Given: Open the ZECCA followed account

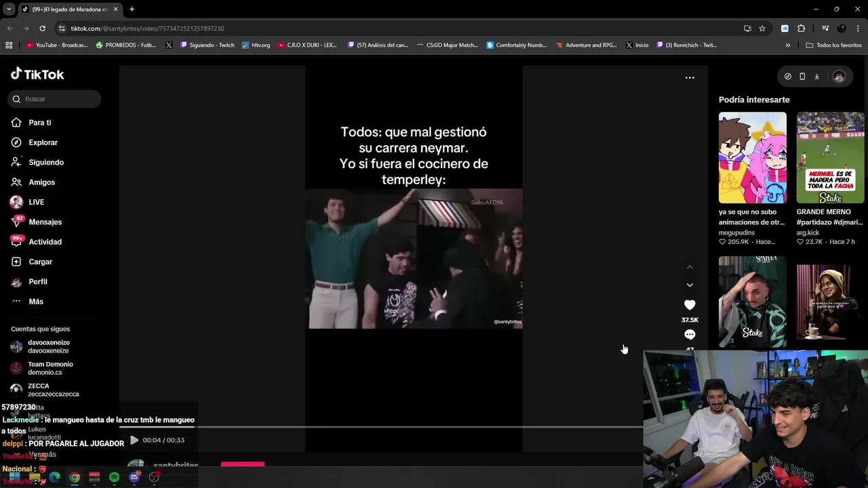Looking at the screenshot, I should (x=45, y=390).
